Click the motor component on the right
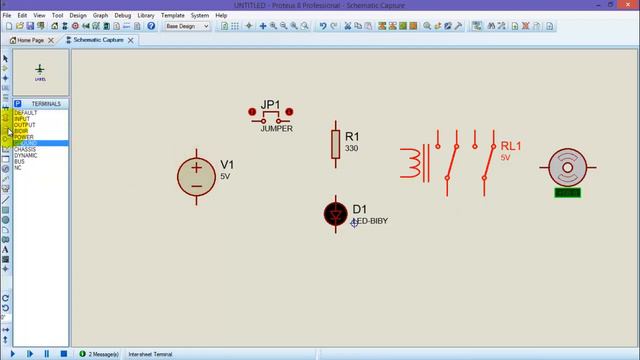 (568, 167)
